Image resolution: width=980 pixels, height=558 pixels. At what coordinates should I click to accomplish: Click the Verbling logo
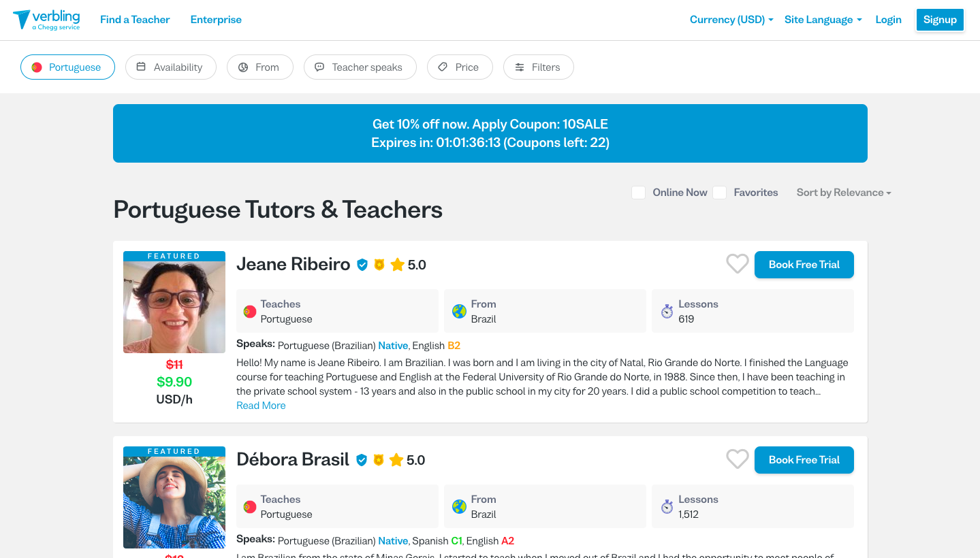tap(46, 20)
